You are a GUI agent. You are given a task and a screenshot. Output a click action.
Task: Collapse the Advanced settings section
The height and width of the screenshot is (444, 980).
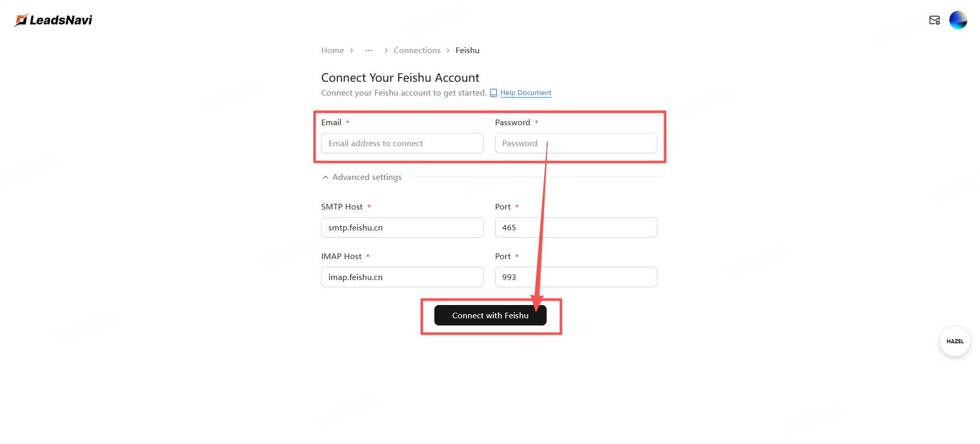pos(326,177)
